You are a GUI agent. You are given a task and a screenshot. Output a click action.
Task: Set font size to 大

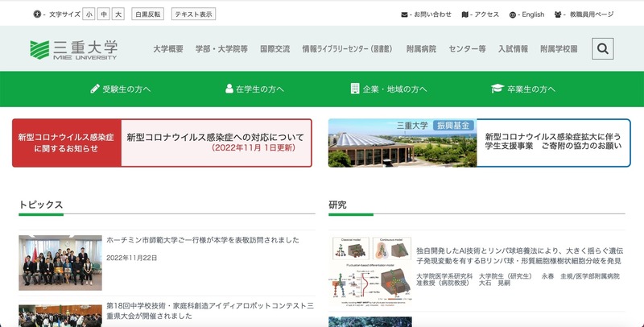[x=118, y=14]
